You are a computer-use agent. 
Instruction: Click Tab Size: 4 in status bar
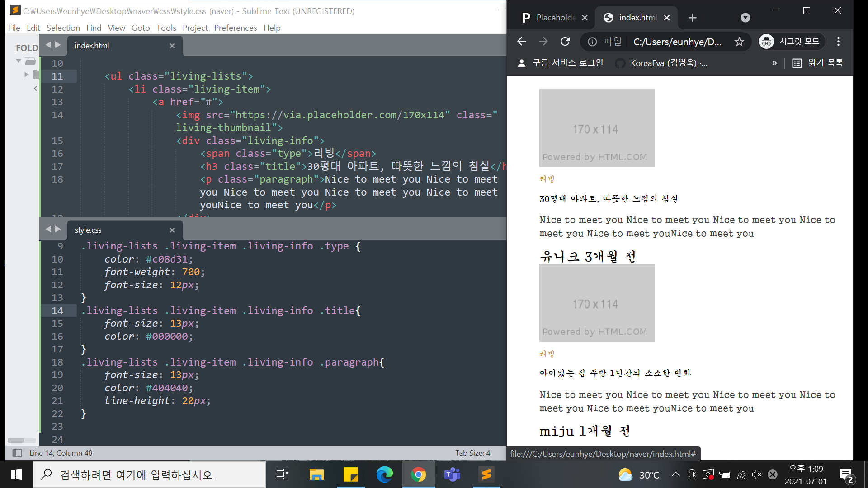coord(472,453)
